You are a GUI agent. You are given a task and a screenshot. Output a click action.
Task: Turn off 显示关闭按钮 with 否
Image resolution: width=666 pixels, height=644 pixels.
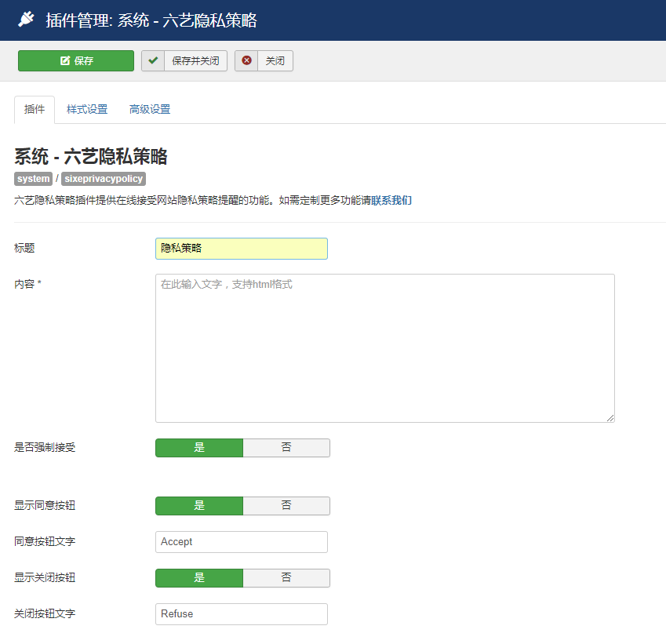[286, 577]
